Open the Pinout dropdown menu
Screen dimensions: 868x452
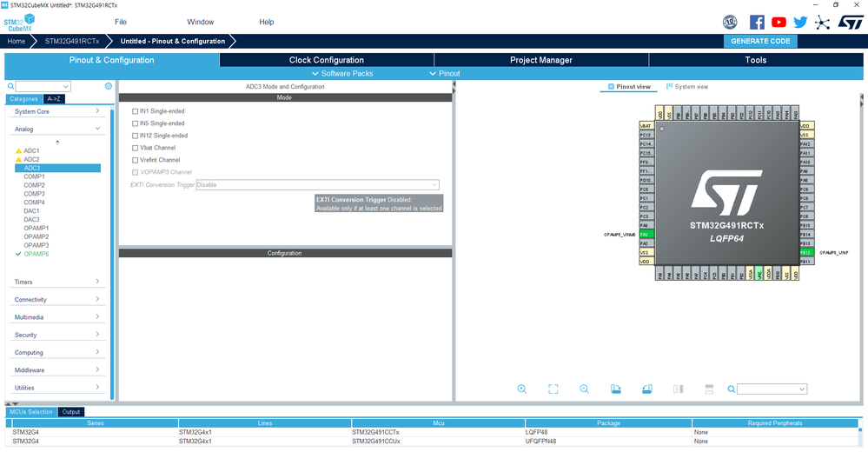pos(445,74)
